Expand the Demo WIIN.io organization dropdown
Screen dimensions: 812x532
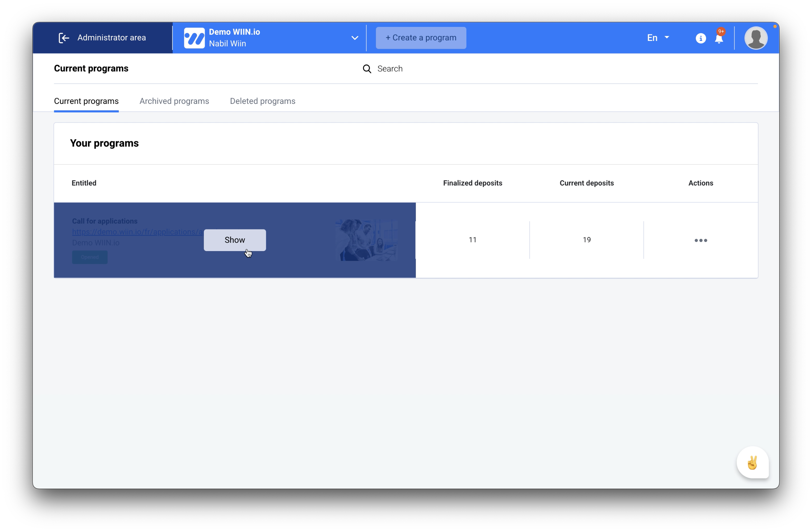coord(355,38)
